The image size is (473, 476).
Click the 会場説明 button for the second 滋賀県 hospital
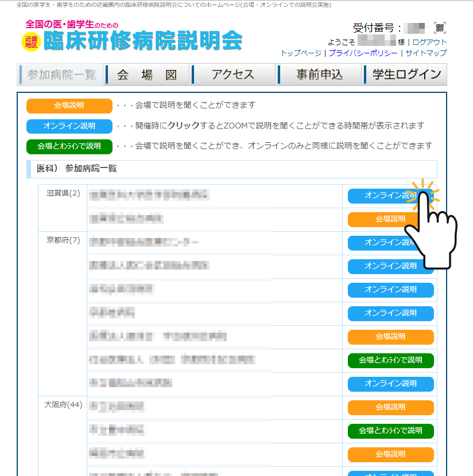tap(390, 220)
